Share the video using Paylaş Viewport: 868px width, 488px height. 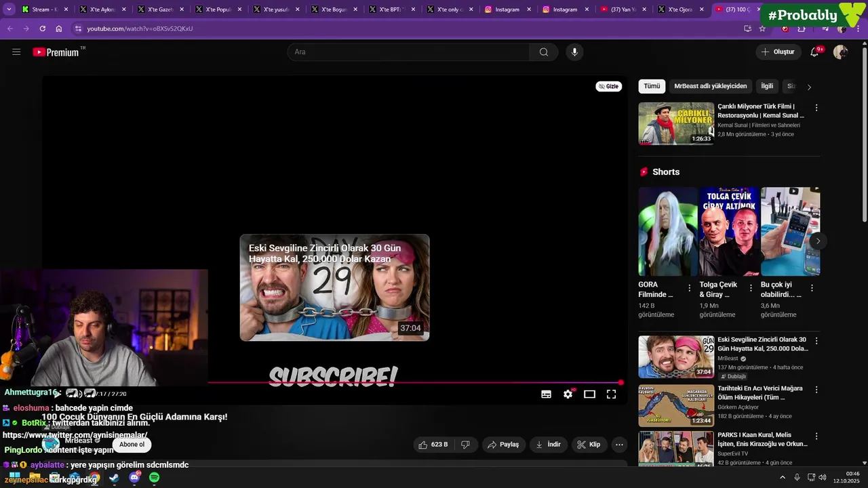pyautogui.click(x=503, y=445)
